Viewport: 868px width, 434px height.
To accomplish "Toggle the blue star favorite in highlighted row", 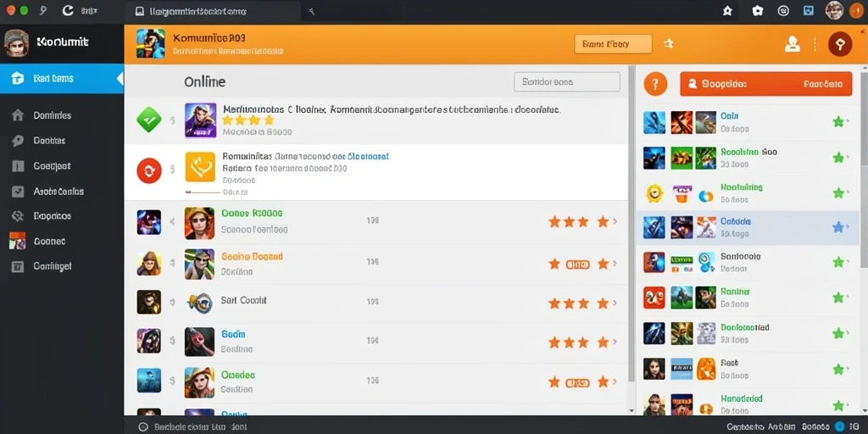I will pyautogui.click(x=838, y=226).
